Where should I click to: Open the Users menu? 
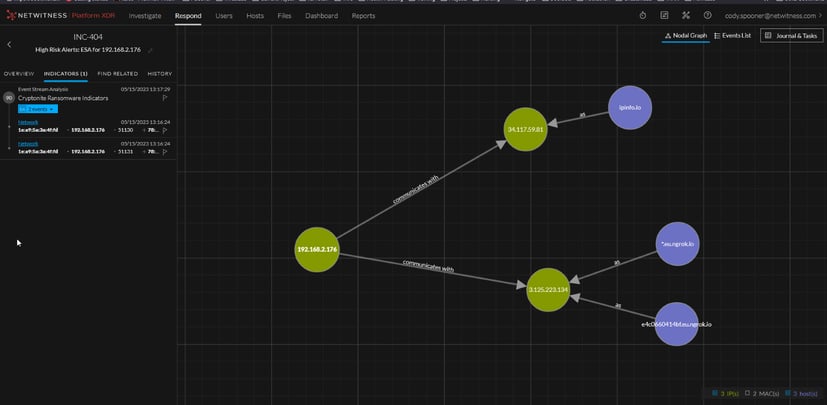click(224, 16)
